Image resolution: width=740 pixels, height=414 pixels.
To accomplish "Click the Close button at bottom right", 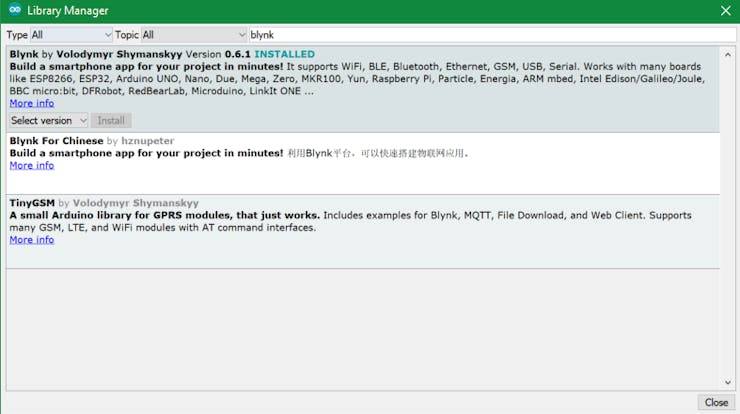I will tap(716, 402).
